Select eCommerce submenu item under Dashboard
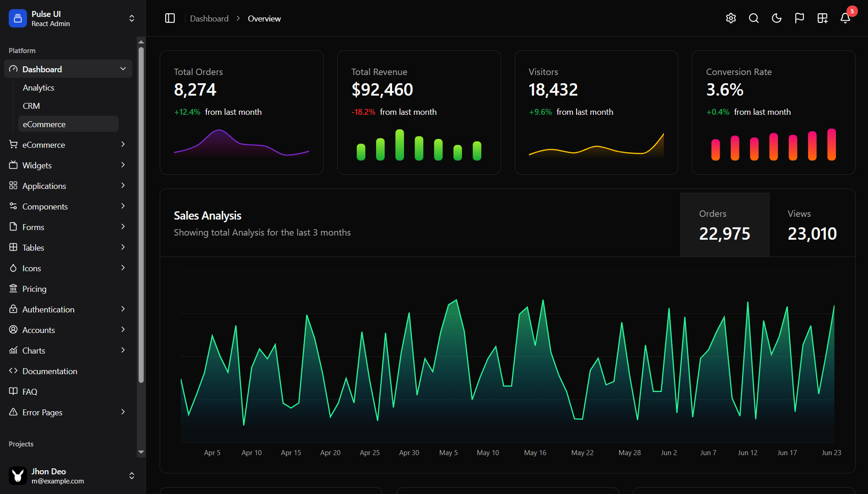Screen dimensions: 868x494 click(68, 124)
